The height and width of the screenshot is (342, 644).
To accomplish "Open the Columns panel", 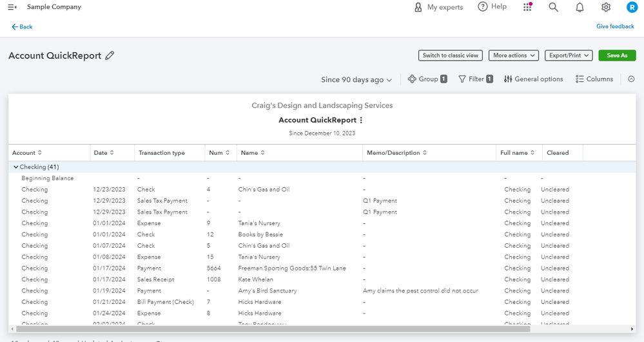I will click(x=594, y=79).
